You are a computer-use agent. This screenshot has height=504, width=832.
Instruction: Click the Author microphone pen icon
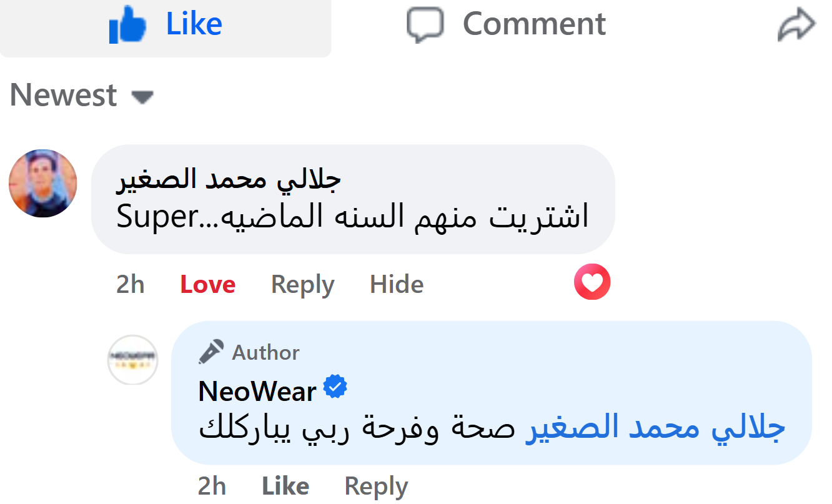pyautogui.click(x=211, y=352)
